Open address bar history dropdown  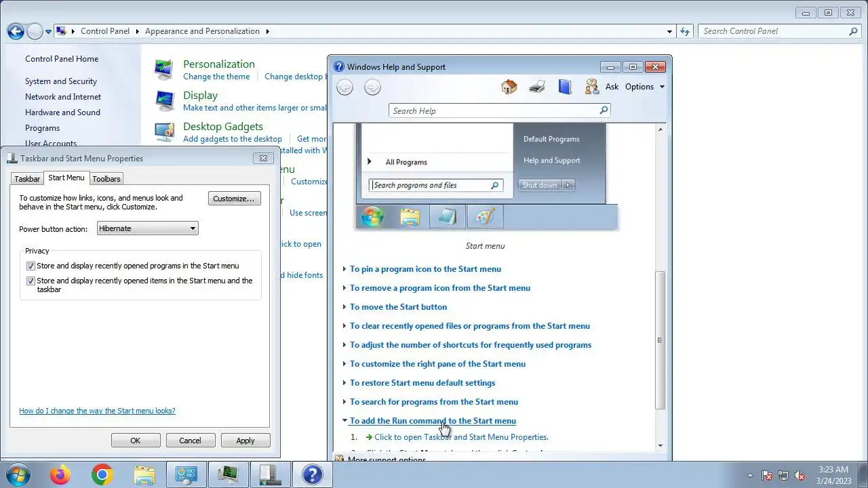(669, 31)
